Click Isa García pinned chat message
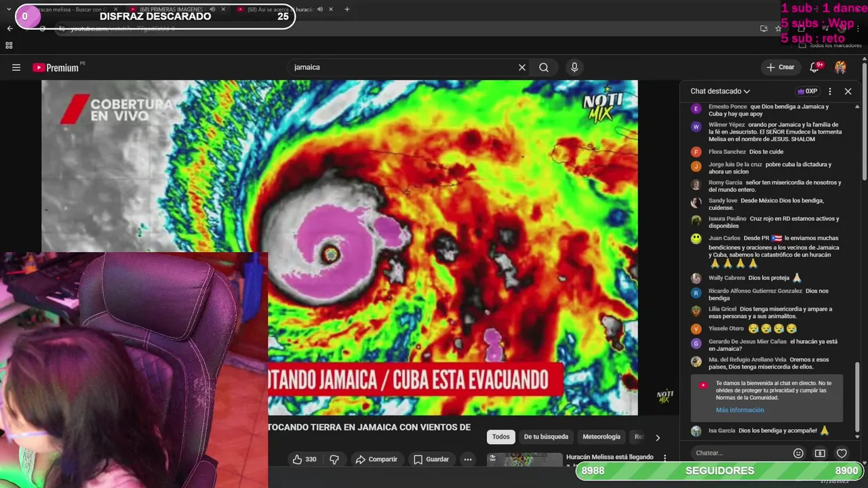The image size is (868, 488). point(768,430)
